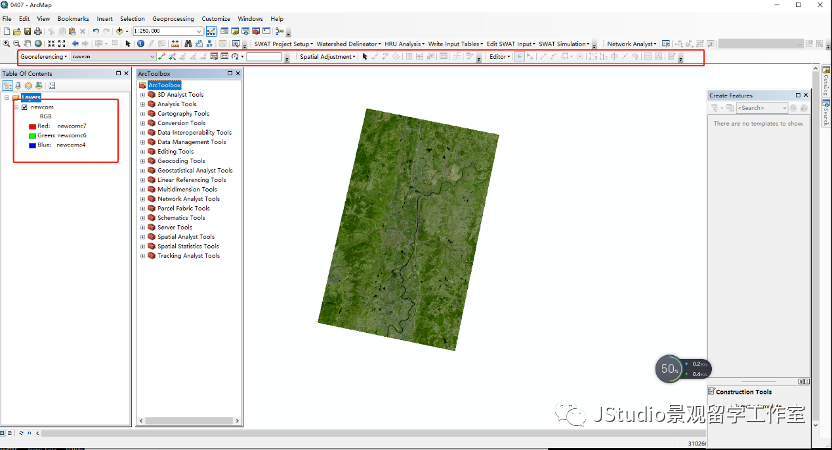Collapse the Layers data frame node
The width and height of the screenshot is (832, 450).
point(6,98)
